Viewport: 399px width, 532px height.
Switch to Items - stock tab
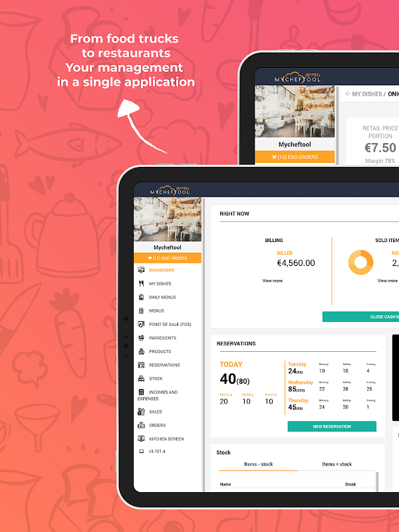click(259, 464)
